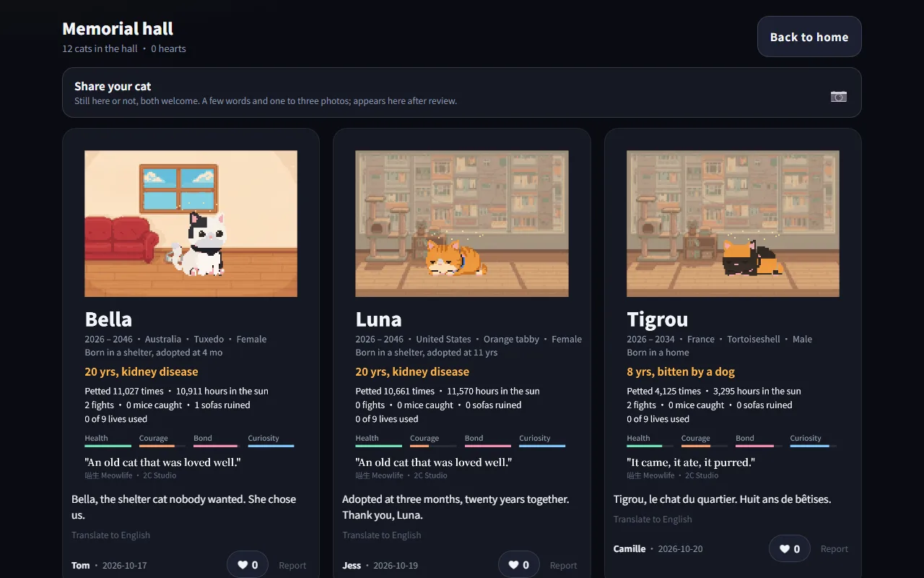Click the Memorial hall title

pyautogui.click(x=118, y=29)
